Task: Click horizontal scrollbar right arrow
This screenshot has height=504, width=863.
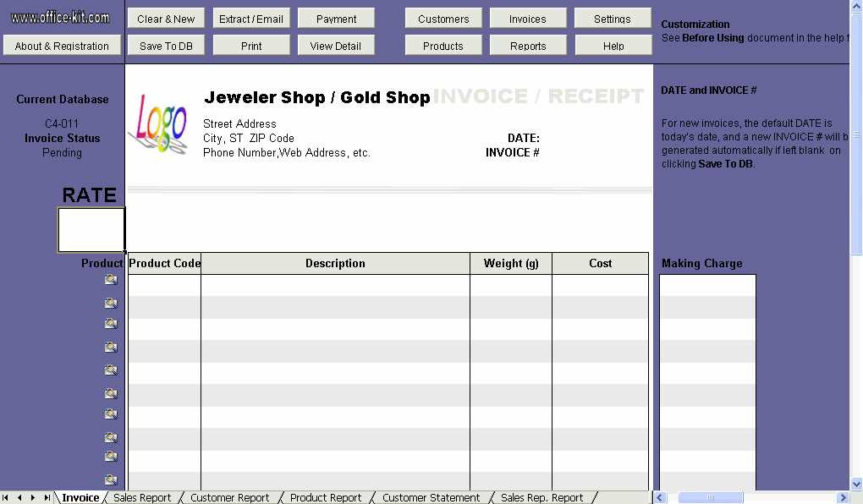Action: point(843,498)
